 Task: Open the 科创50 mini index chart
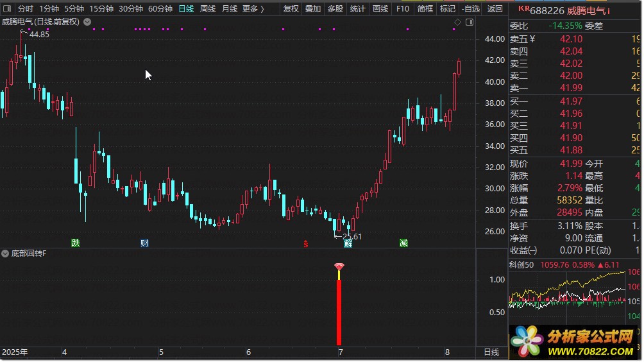[568, 294]
